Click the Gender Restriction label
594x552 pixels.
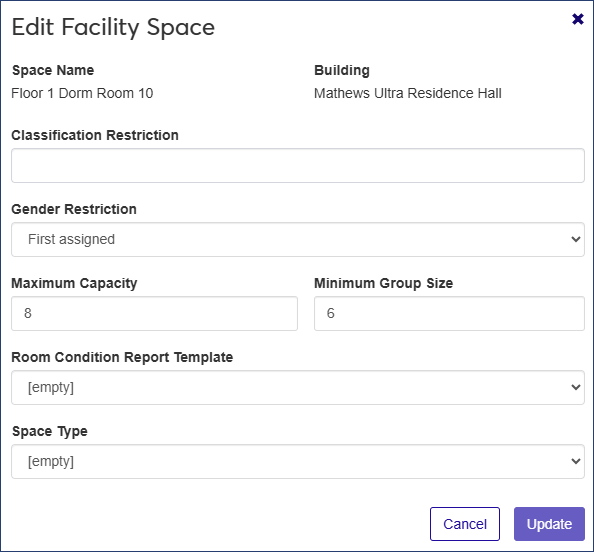[x=74, y=209]
